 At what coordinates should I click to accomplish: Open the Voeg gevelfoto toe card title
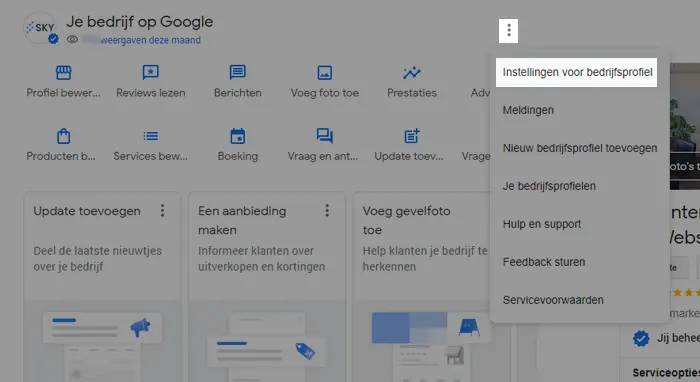tap(406, 220)
